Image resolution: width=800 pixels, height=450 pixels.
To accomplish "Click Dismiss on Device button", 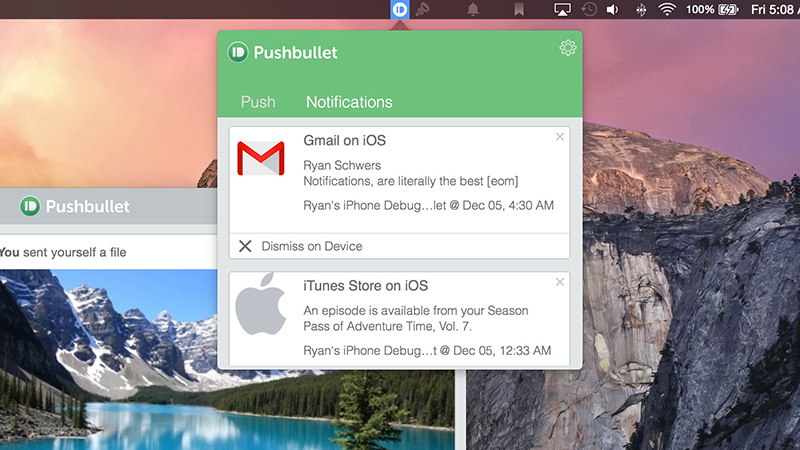I will coord(399,246).
